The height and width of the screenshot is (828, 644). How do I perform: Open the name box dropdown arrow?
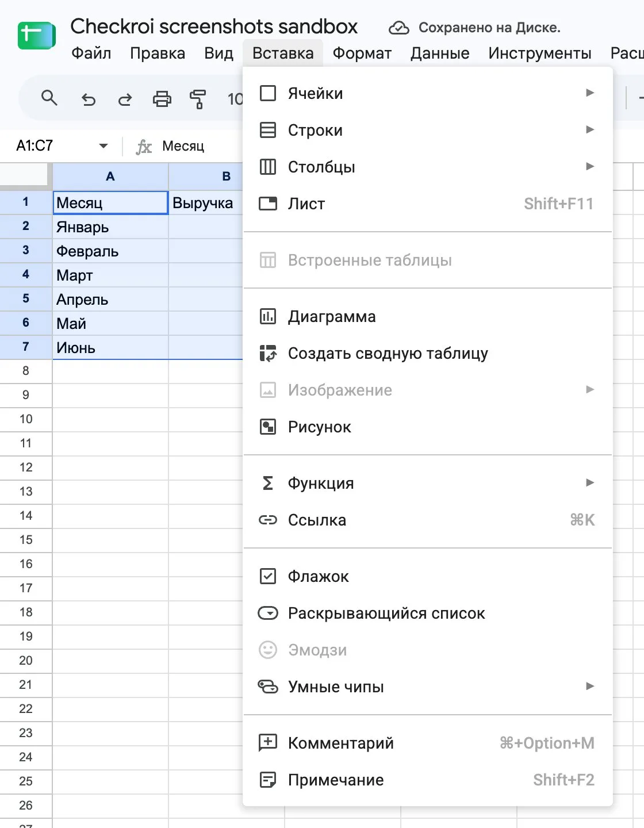[x=103, y=146]
